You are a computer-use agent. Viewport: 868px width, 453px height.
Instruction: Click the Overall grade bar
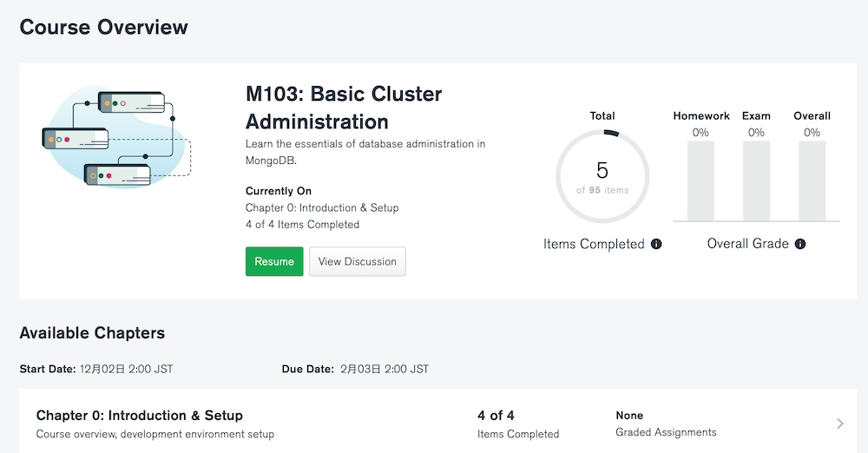click(x=812, y=181)
